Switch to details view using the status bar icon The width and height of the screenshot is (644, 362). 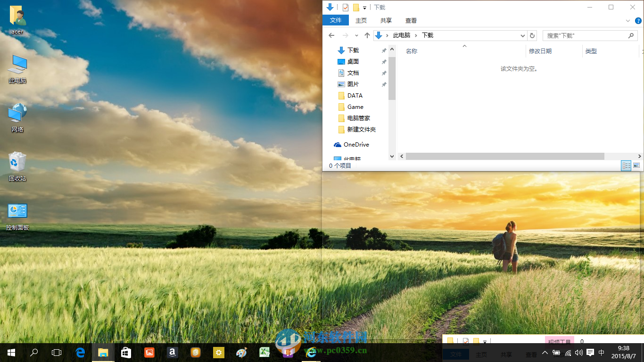pyautogui.click(x=626, y=166)
